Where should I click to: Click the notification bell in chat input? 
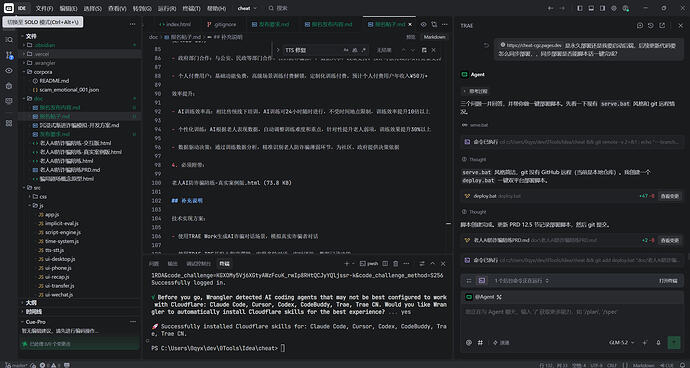coord(658,342)
